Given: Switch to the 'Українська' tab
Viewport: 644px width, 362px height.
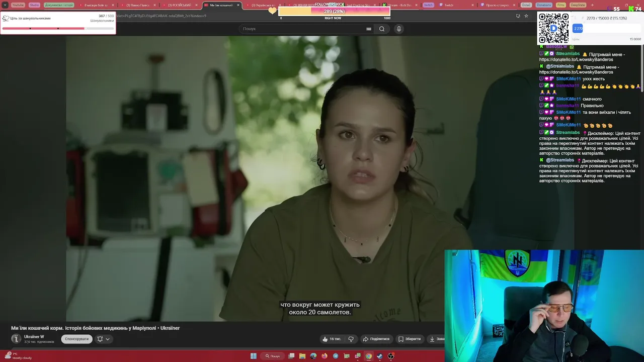Looking at the screenshot, I should pyautogui.click(x=263, y=5).
